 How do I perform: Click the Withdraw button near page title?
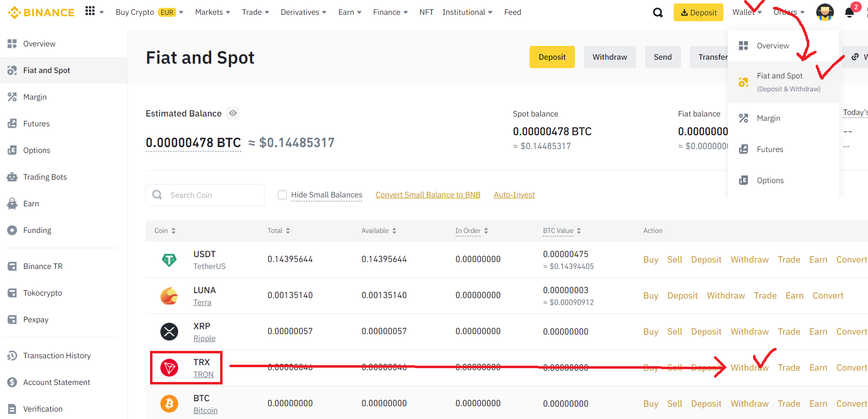610,57
